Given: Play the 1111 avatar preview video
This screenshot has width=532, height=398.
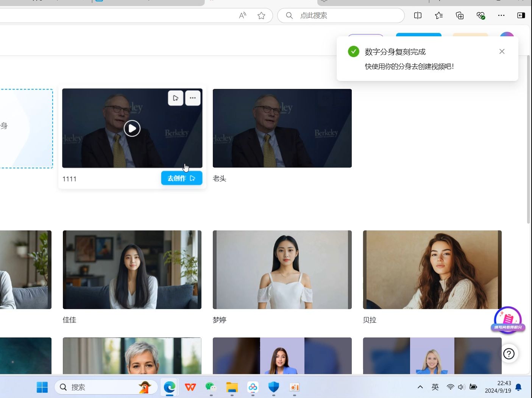Looking at the screenshot, I should tap(132, 128).
